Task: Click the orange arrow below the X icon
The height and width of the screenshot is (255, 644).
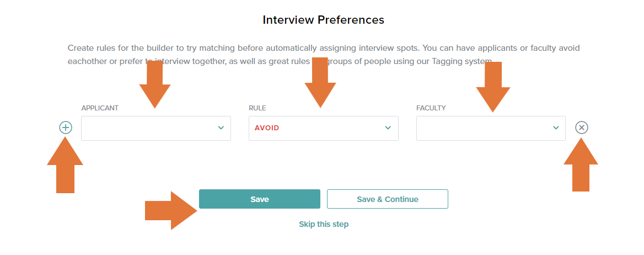Action: click(x=581, y=164)
